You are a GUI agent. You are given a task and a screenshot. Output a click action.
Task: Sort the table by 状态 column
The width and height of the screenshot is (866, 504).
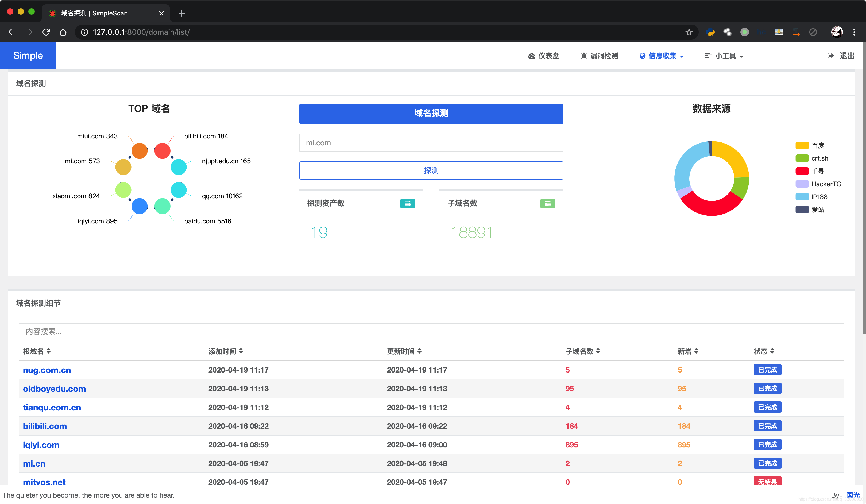(764, 351)
